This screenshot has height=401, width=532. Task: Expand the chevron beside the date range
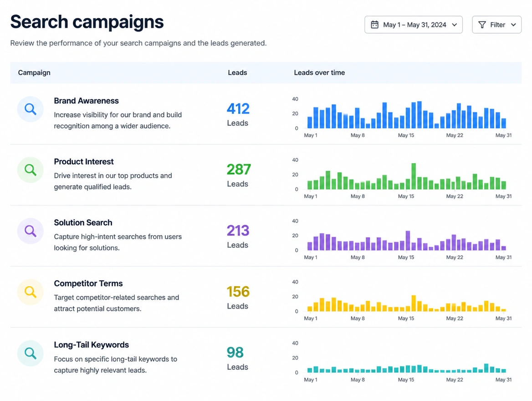tap(455, 25)
